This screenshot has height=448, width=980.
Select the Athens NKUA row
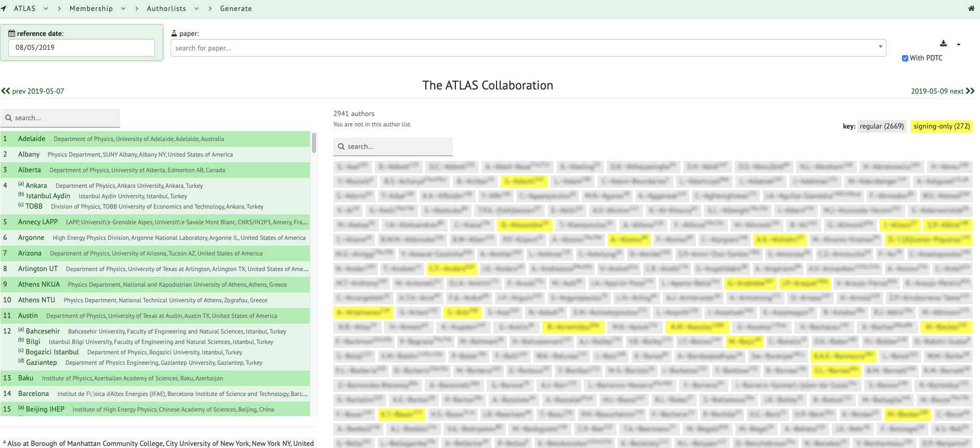pyautogui.click(x=155, y=285)
